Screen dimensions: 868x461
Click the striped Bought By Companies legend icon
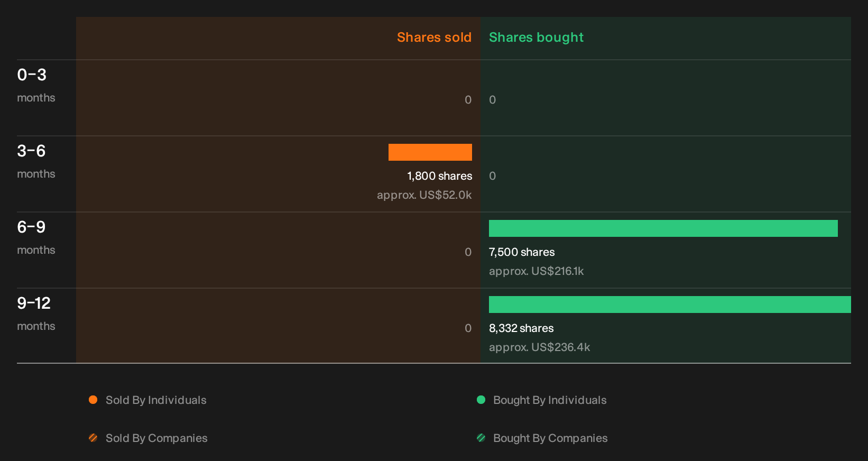(481, 438)
